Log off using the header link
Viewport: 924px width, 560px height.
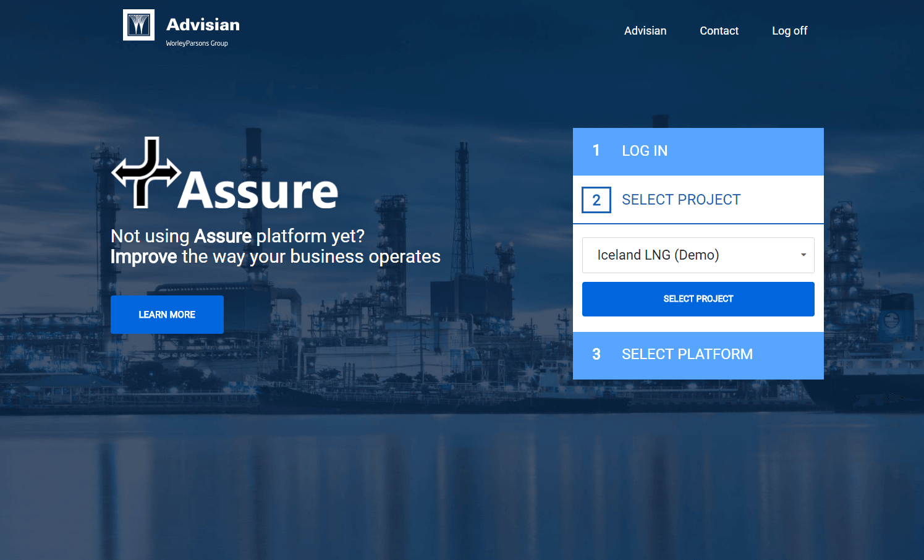click(x=789, y=31)
